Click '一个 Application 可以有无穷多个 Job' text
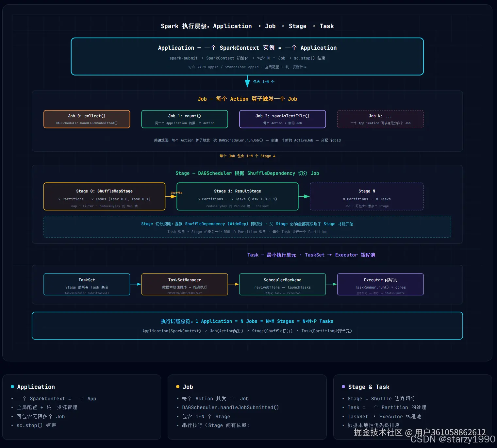Screen dimensions: 497x448 [380, 123]
